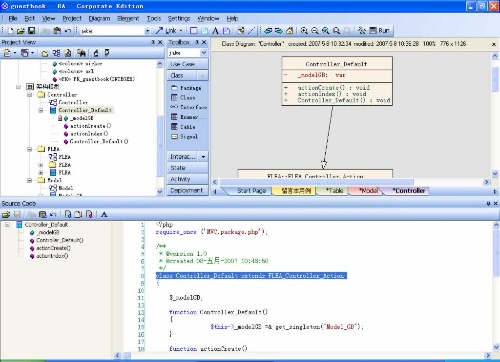Click the Paste clipboard icon in main toolbar
This screenshot has width=500, height=362.
[x=57, y=31]
